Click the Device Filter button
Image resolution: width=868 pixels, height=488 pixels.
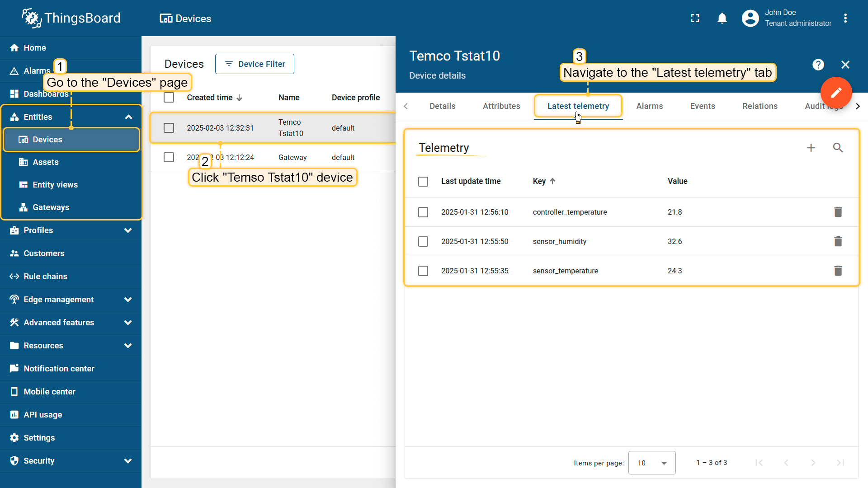click(255, 64)
